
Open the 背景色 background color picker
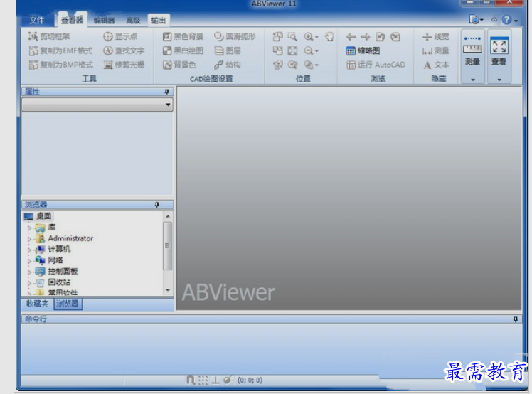pos(179,65)
